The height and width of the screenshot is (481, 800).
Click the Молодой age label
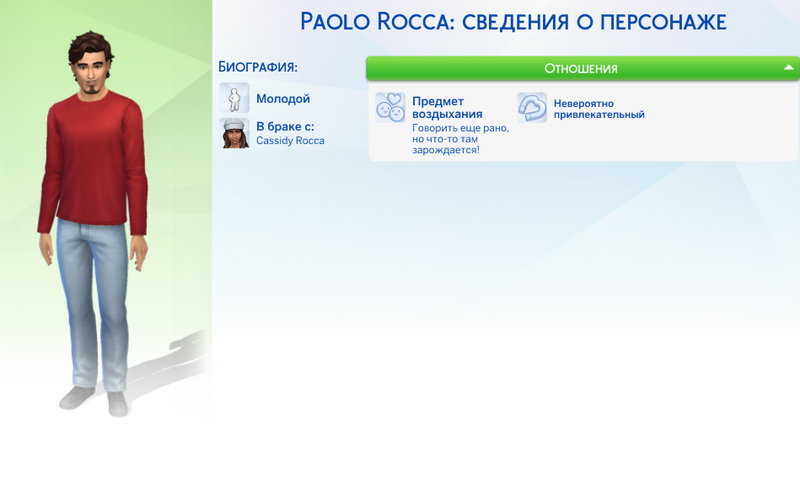283,99
